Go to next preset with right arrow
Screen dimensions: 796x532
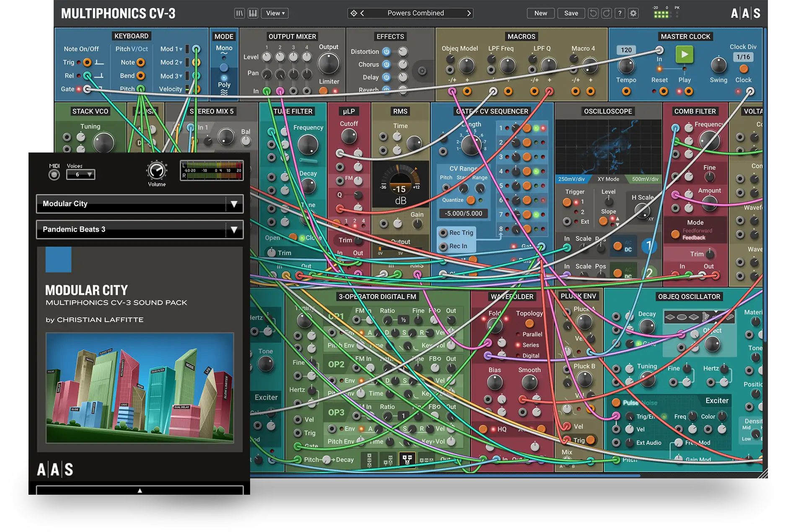point(469,13)
